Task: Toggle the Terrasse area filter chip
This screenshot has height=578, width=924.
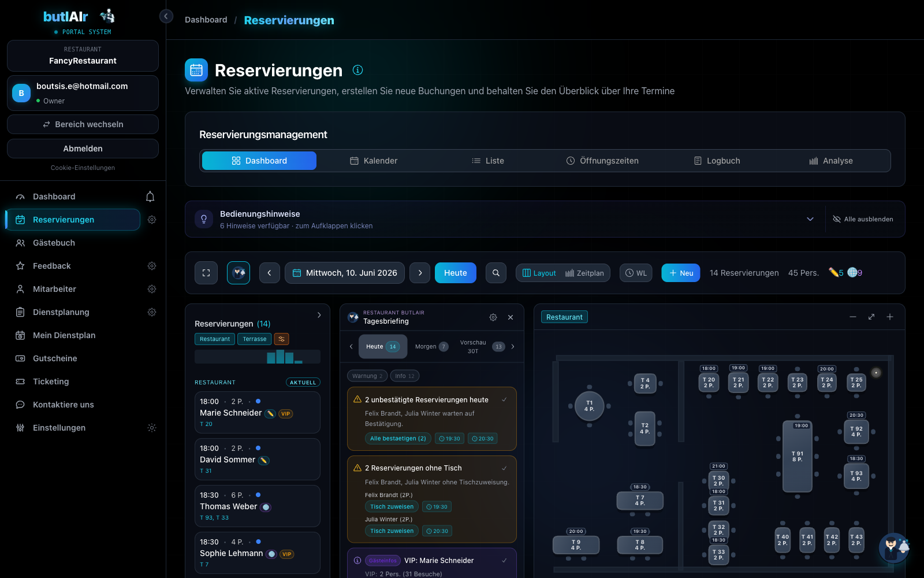Action: 255,339
